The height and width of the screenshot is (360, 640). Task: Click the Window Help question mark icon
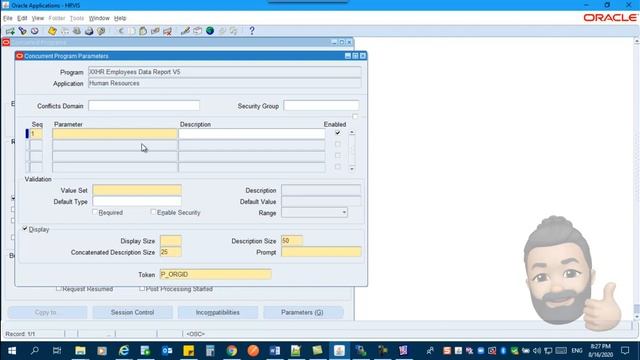tap(252, 31)
